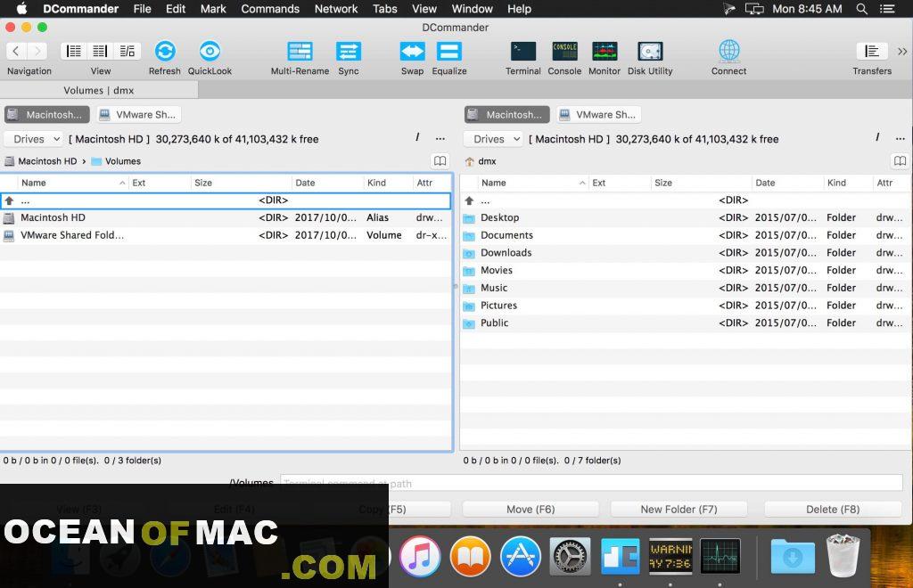Open QuickLook preview icon
Screen dimensions: 913x588
click(210, 51)
